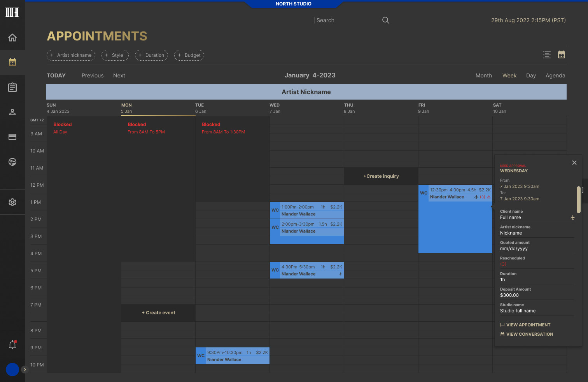Open the person profile icon in sidebar
588x382 pixels.
(12, 112)
